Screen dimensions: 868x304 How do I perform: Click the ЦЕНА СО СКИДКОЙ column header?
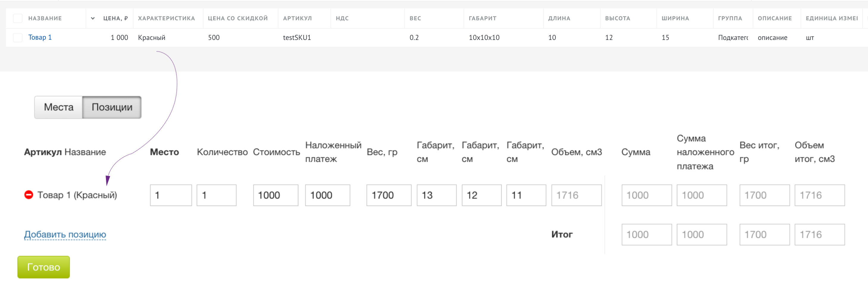click(x=238, y=18)
